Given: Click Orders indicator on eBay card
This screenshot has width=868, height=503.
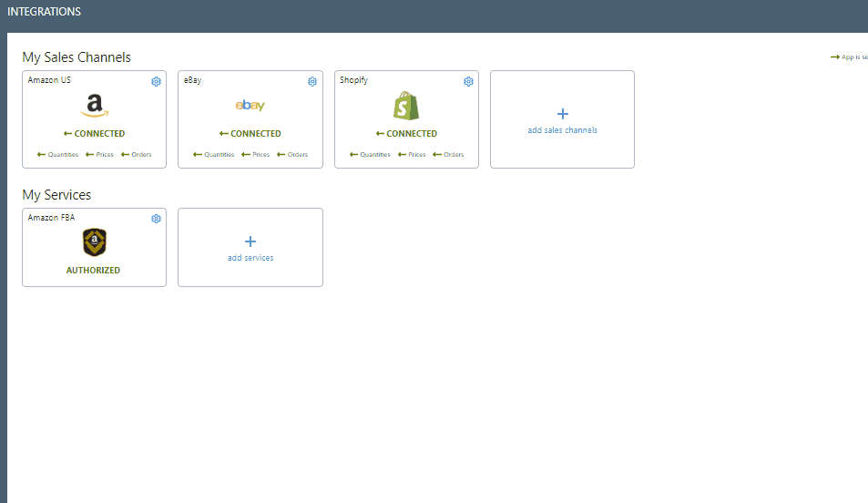Looking at the screenshot, I should pyautogui.click(x=292, y=155).
